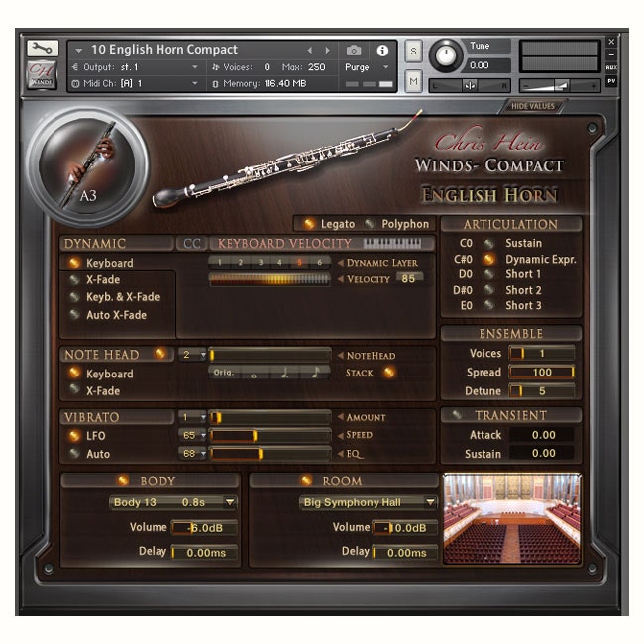Screen dimensions: 644x644
Task: Select the whole note head symbol
Action: pyautogui.click(x=254, y=374)
